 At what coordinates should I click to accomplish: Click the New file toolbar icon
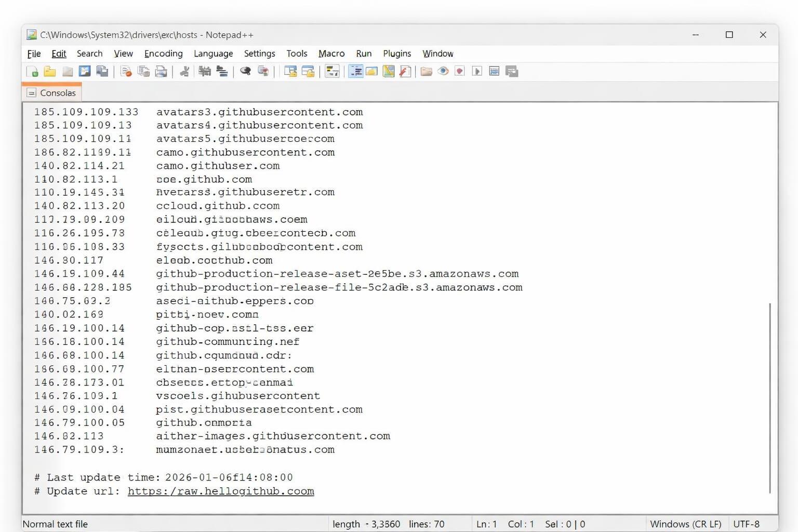click(x=32, y=72)
